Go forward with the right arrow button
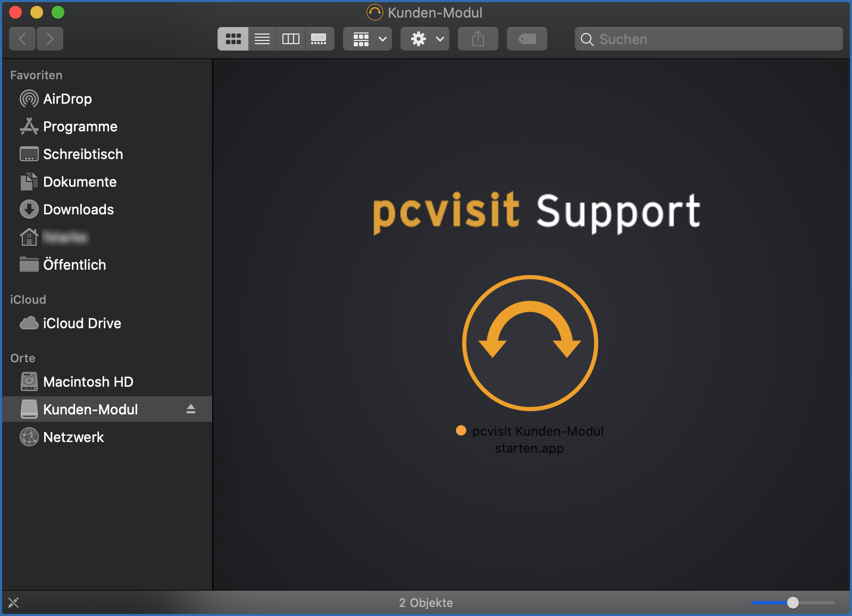852x616 pixels. pos(50,39)
